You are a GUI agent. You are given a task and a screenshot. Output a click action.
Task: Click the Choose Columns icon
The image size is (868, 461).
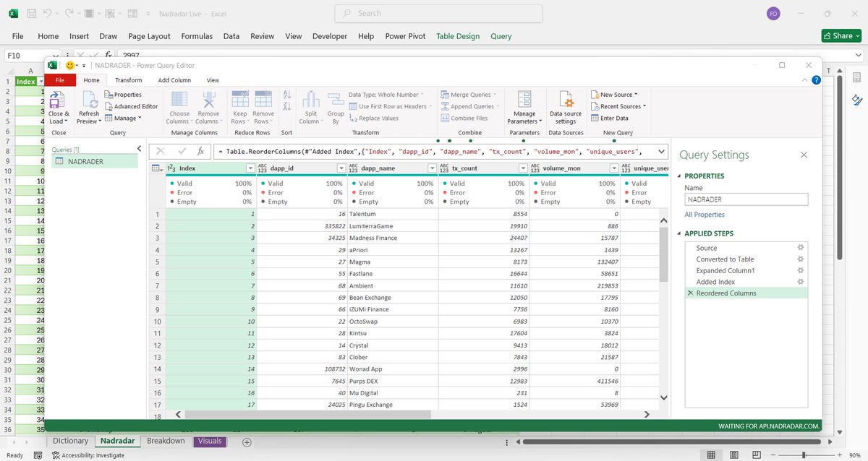pos(179,100)
